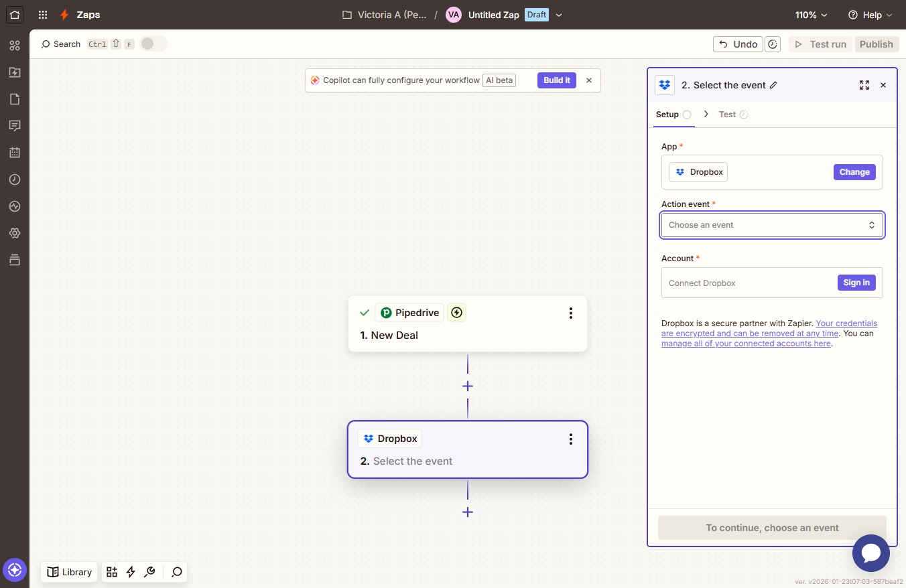
Task: Click the Connect Dropbox account field
Action: (772, 283)
